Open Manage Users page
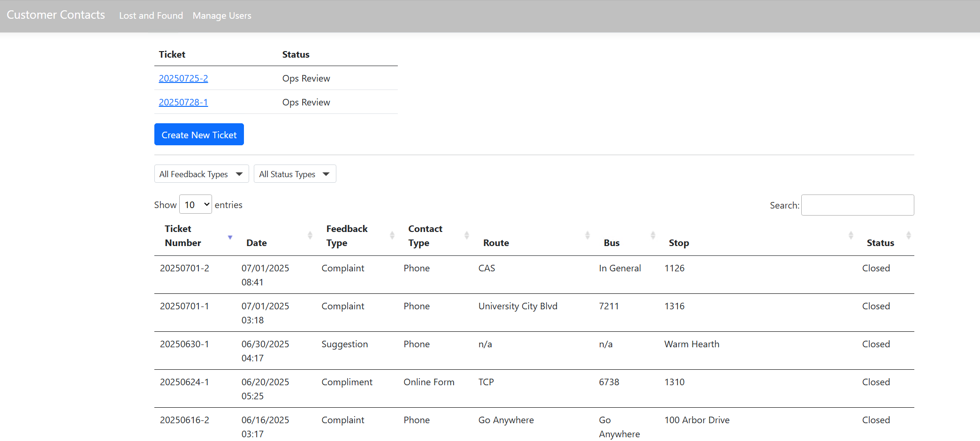 [222, 15]
